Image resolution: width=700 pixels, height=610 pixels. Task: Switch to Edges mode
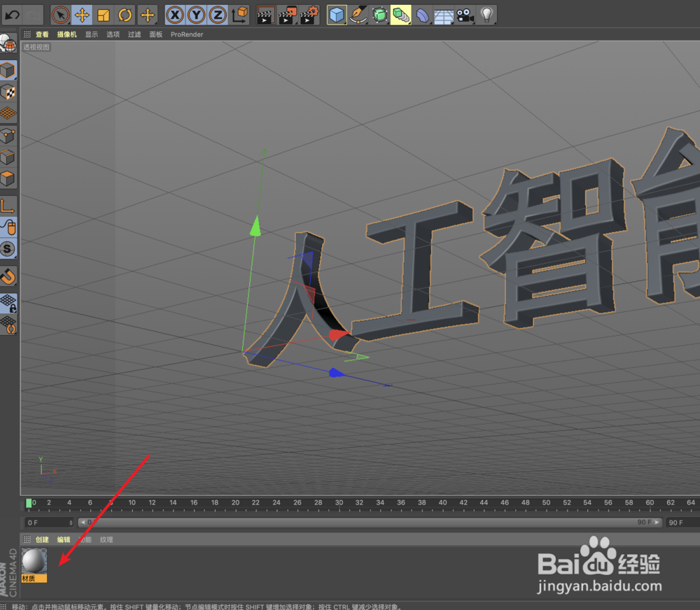[x=8, y=157]
